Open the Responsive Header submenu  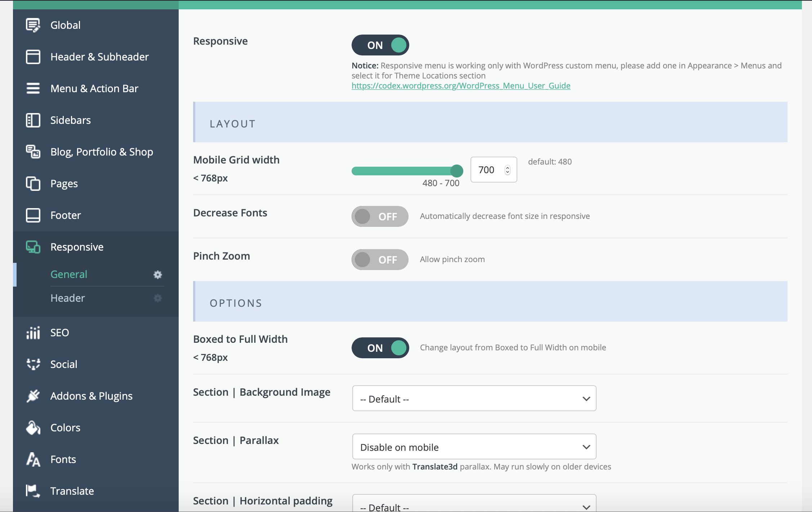click(67, 297)
